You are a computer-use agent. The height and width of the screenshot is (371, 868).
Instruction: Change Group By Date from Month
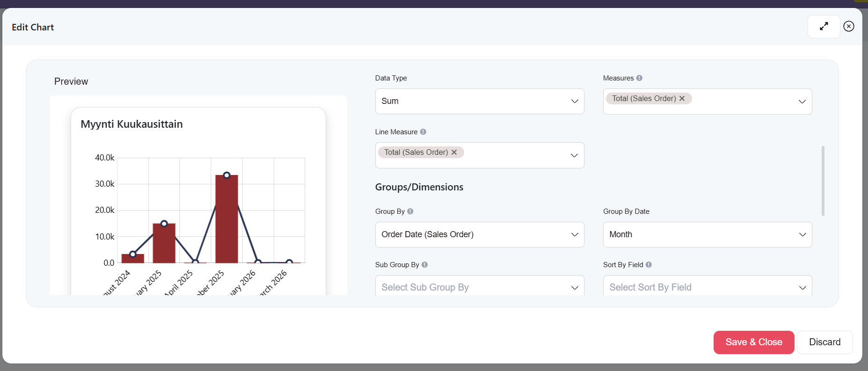[x=707, y=234]
